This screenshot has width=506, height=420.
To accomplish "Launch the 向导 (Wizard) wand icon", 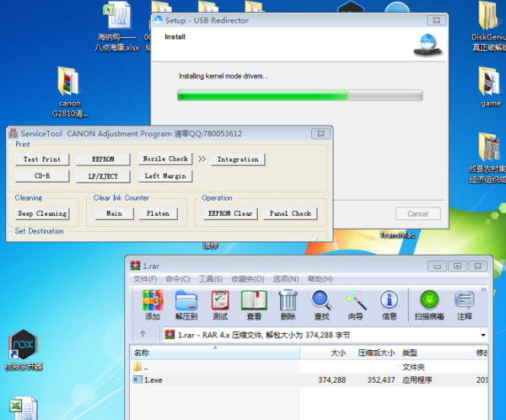I will (355, 304).
